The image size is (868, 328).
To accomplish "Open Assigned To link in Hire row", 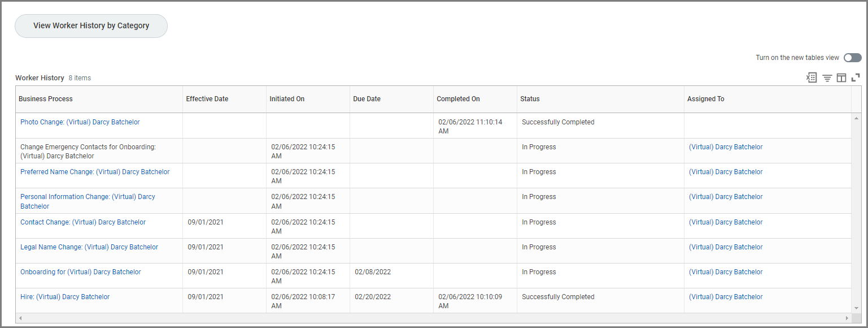I will point(726,297).
